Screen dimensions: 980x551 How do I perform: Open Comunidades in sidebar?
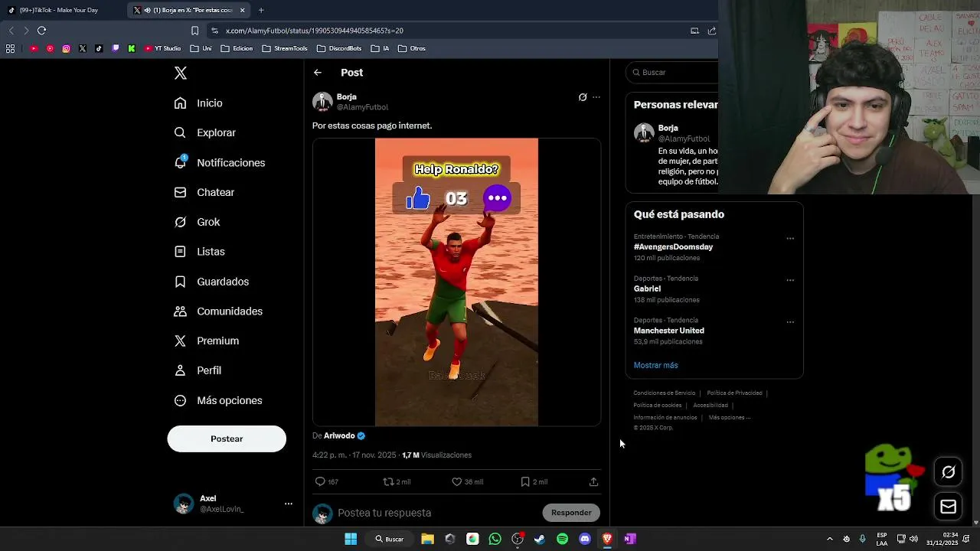(217, 311)
